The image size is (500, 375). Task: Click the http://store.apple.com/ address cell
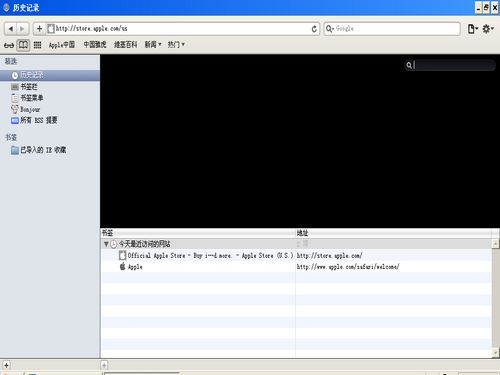click(329, 256)
